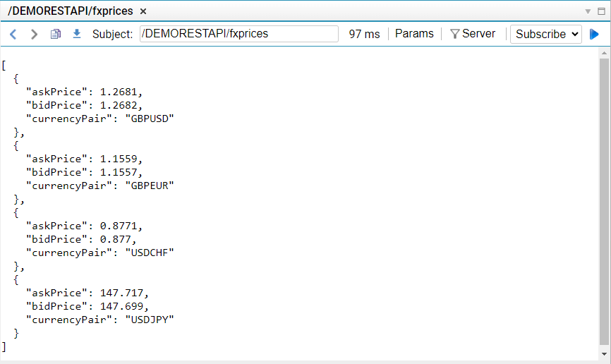This screenshot has width=611, height=364.
Task: Click the bidPrice value 1.1557
Action: tap(119, 172)
